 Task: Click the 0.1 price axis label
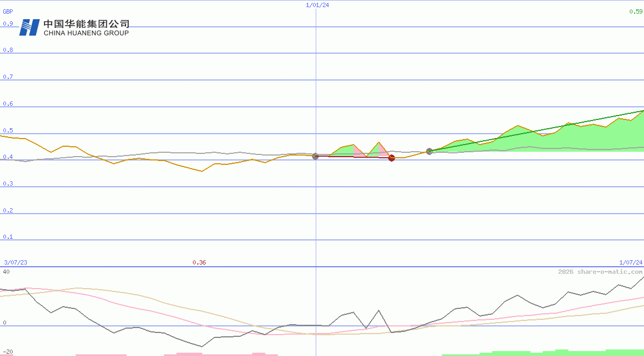pyautogui.click(x=8, y=237)
